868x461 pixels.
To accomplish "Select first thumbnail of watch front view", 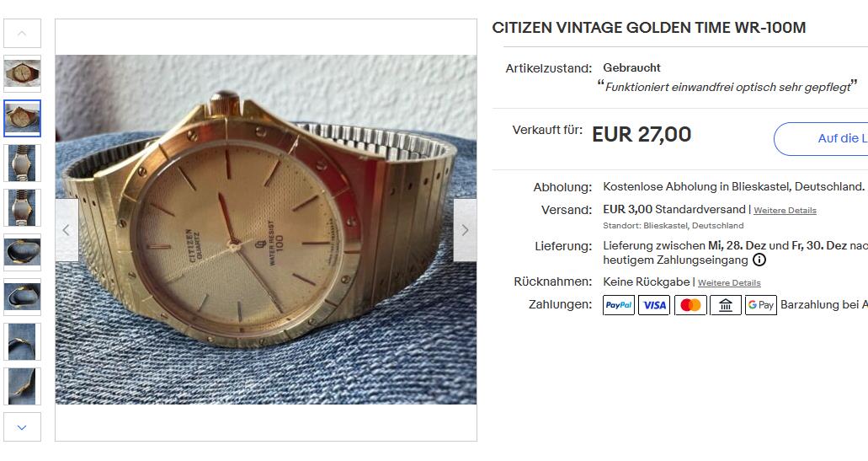I will click(22, 73).
